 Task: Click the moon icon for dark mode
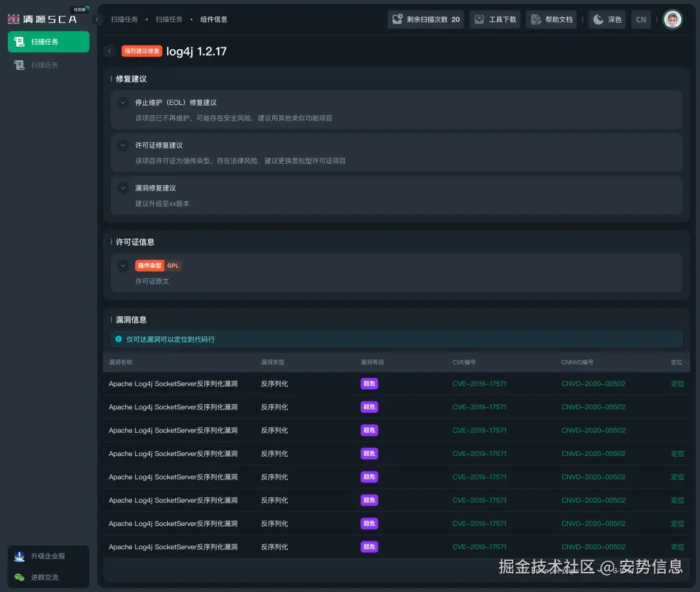pos(598,19)
